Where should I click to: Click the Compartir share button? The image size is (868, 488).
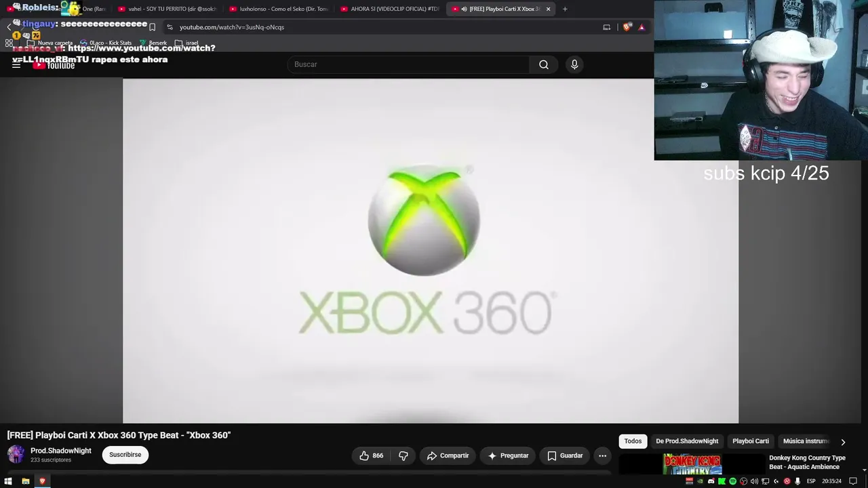pyautogui.click(x=448, y=455)
